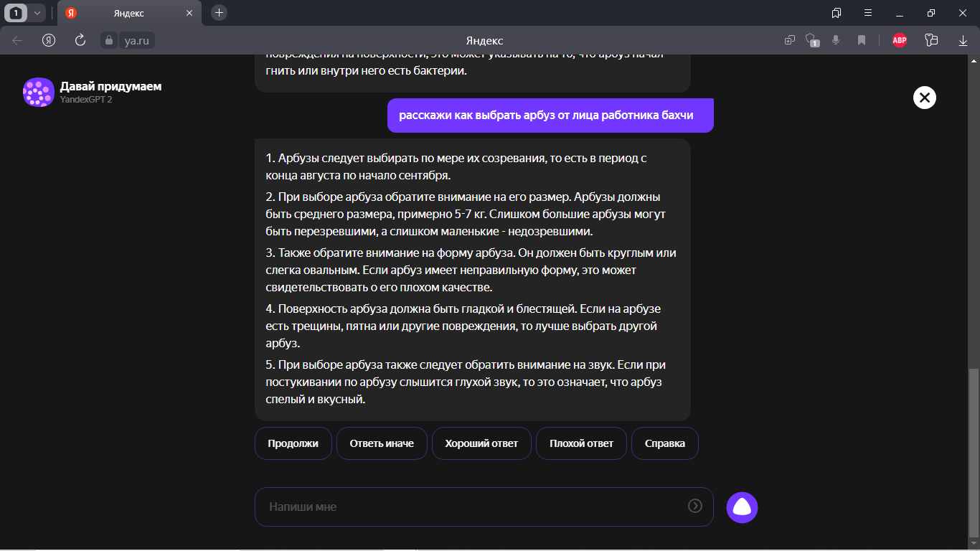This screenshot has height=551, width=980.
Task: Close the Яндекс tab
Action: coord(189,13)
